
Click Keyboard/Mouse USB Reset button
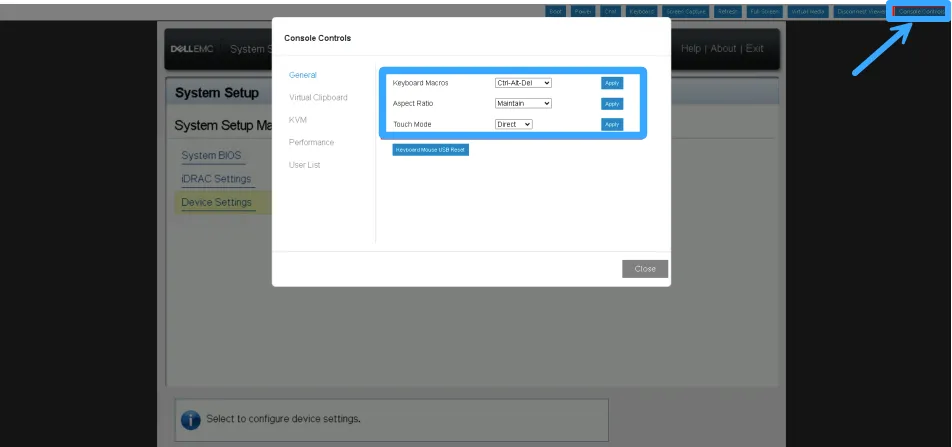point(430,149)
